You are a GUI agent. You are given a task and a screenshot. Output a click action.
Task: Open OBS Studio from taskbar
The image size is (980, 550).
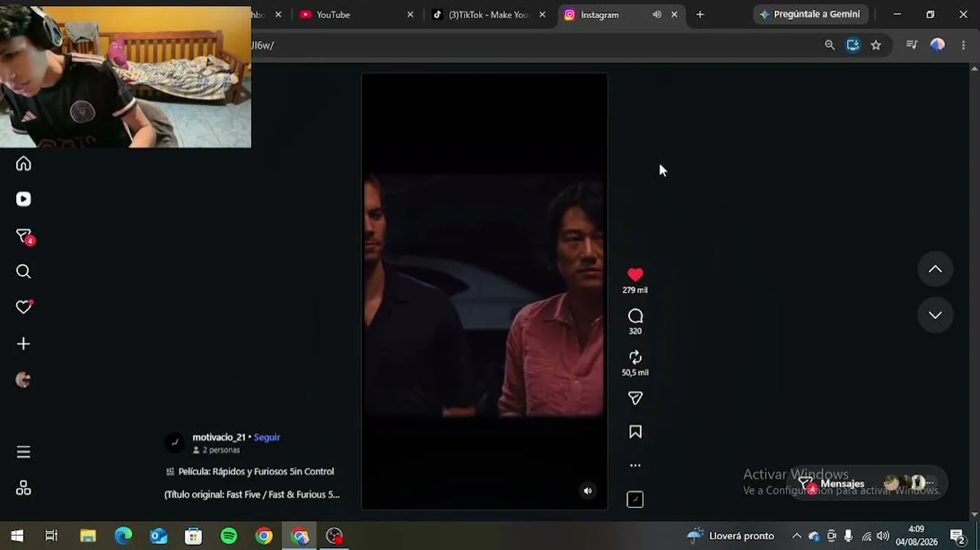click(334, 536)
